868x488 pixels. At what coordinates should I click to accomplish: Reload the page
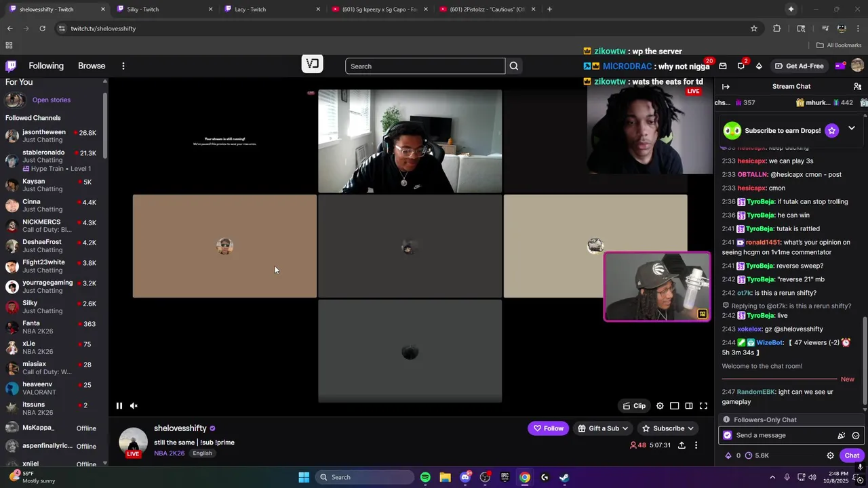coord(42,28)
